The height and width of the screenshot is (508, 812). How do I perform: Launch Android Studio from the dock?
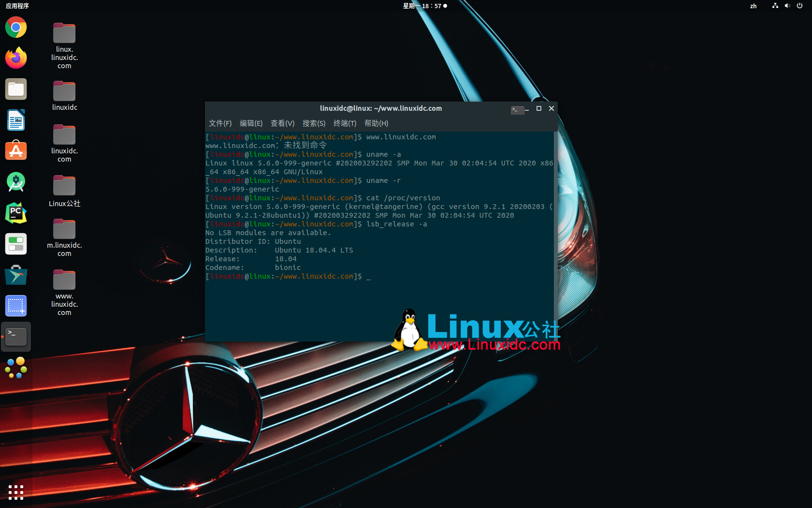click(16, 181)
